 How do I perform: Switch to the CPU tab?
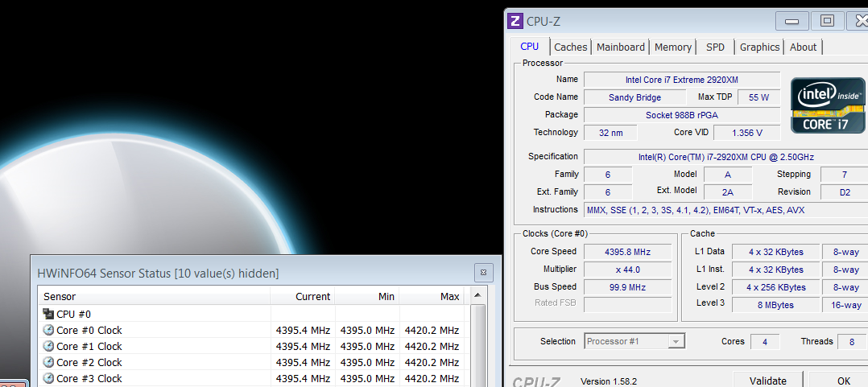[530, 47]
